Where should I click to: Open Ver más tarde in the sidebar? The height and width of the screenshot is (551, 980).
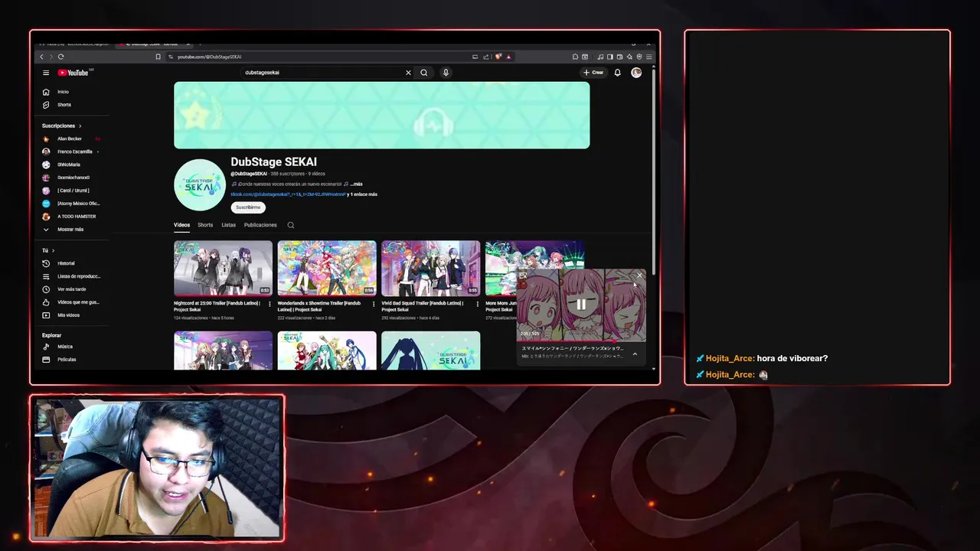pos(73,289)
